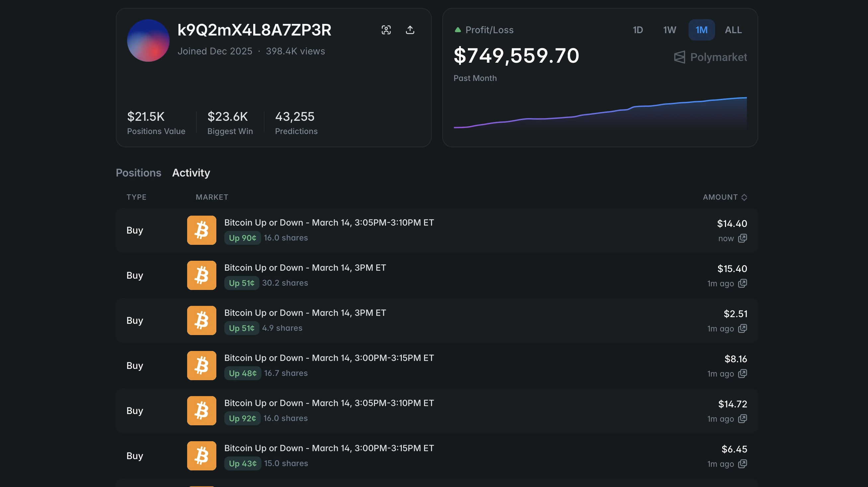This screenshot has width=868, height=487.
Task: Select the ALL profit/loss timeframe
Action: 733,30
